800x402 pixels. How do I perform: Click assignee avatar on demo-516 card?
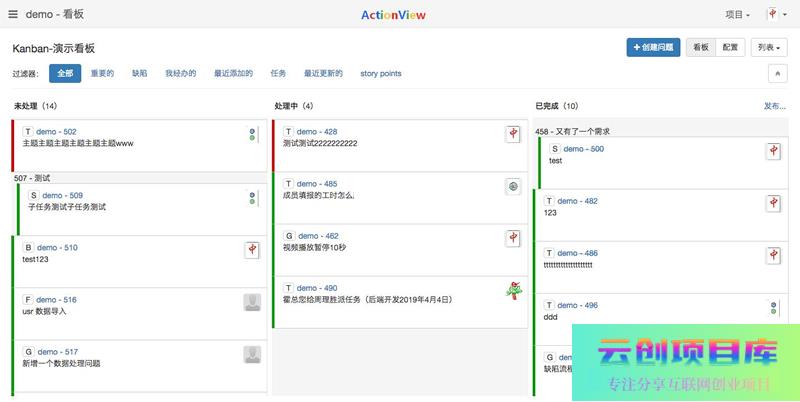[x=252, y=302]
